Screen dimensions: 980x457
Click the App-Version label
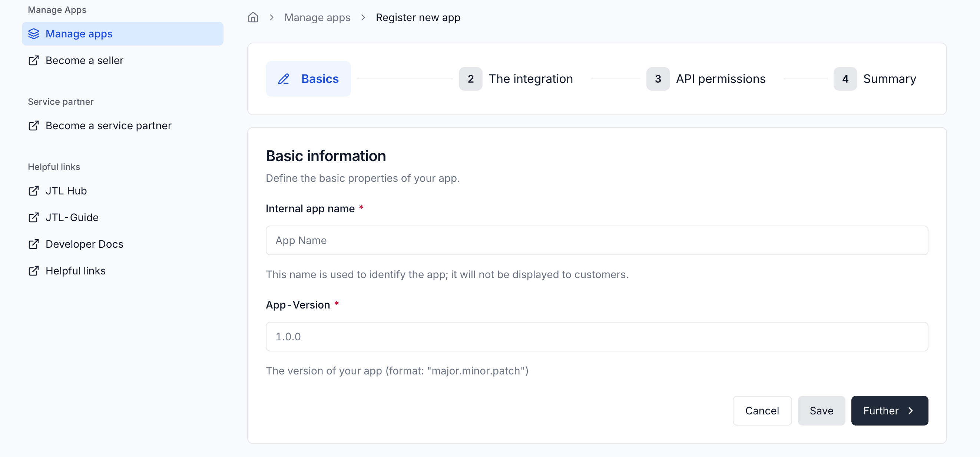[298, 304]
